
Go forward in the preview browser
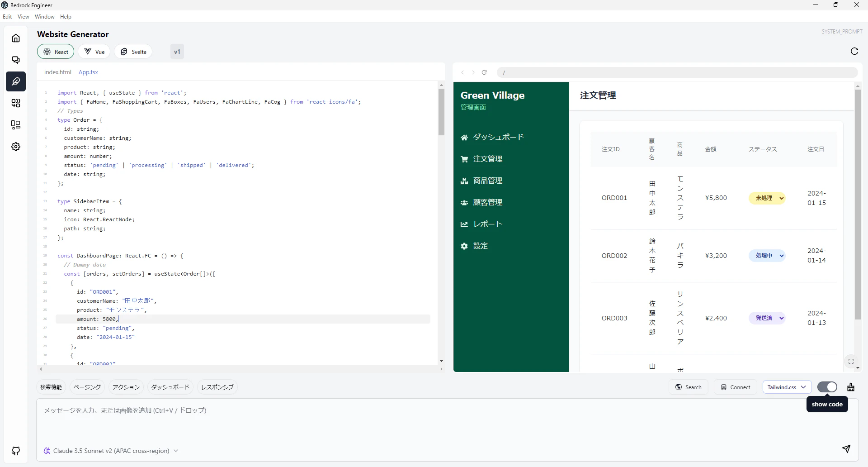(473, 72)
